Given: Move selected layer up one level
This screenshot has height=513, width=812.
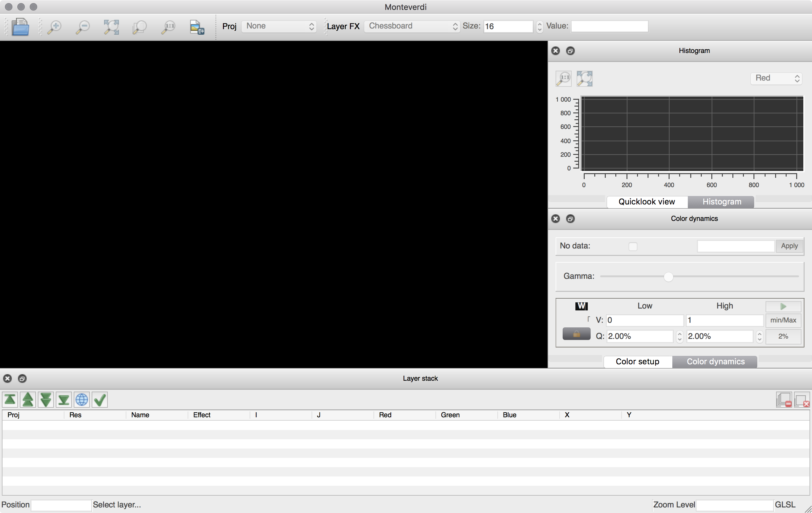Looking at the screenshot, I should (x=28, y=400).
